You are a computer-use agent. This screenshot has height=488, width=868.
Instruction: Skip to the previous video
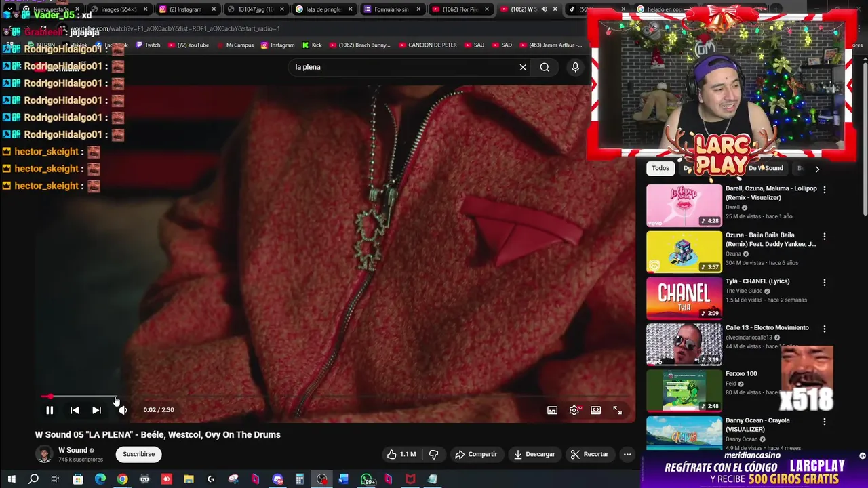click(x=75, y=410)
